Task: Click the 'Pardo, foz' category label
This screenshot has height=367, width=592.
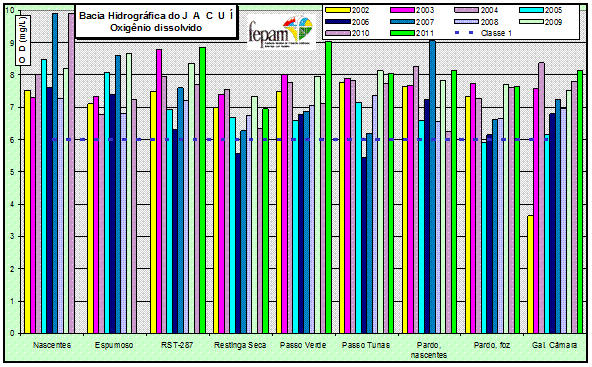Action: [492, 345]
